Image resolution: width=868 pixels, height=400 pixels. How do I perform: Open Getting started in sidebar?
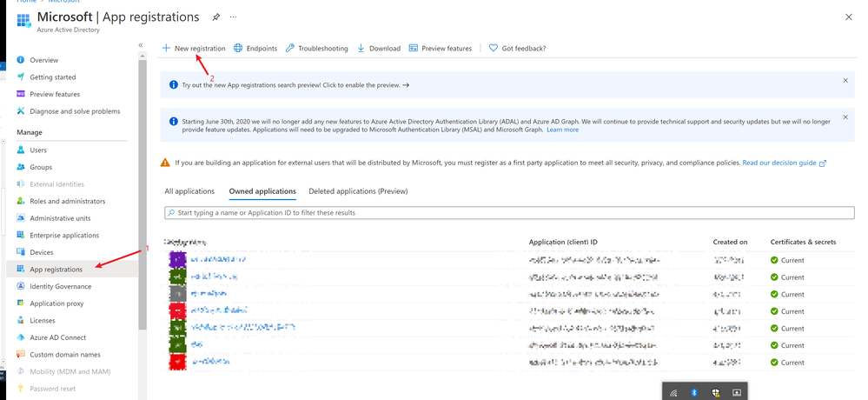point(53,77)
